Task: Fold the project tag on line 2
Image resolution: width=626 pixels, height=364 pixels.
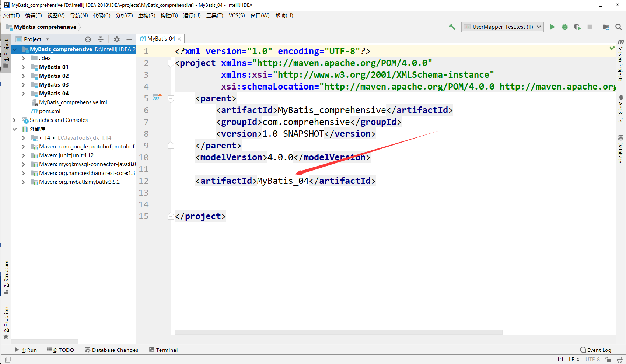Action: coord(171,63)
